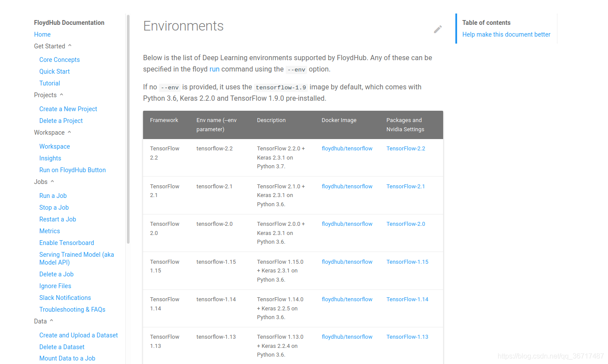Click the tensorflow-2.0 env name cell
The height and width of the screenshot is (364, 608).
(x=215, y=224)
